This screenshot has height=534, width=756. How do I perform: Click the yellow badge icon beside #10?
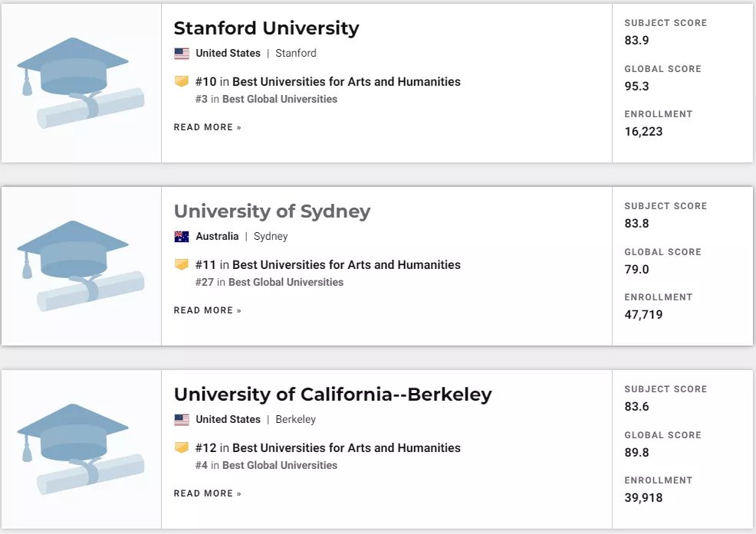pos(181,81)
